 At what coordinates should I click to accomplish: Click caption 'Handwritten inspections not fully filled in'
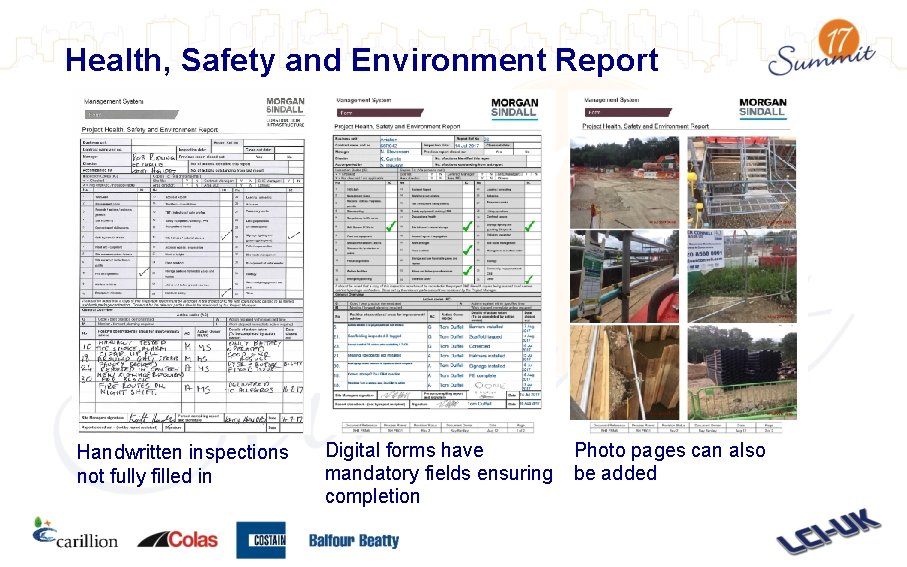182,464
